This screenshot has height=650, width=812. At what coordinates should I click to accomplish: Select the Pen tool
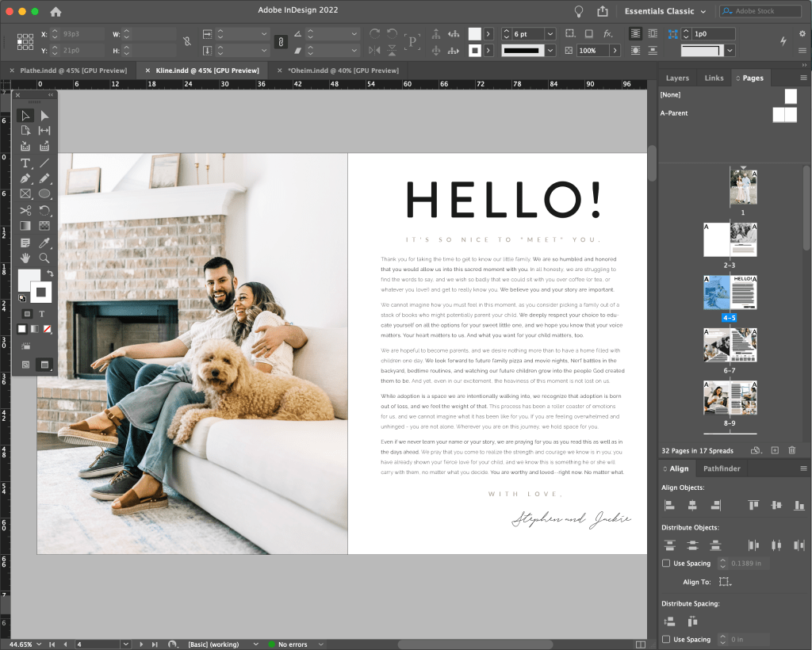click(x=25, y=178)
